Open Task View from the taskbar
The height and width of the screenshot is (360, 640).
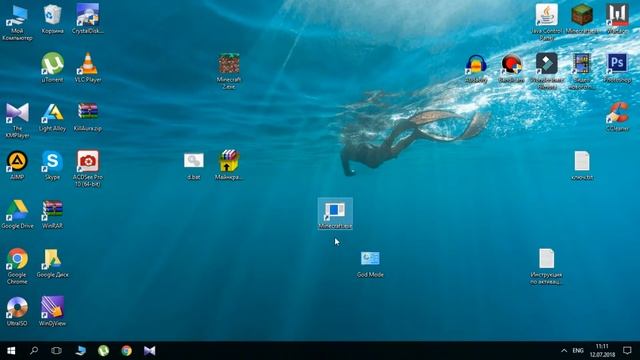(x=56, y=351)
